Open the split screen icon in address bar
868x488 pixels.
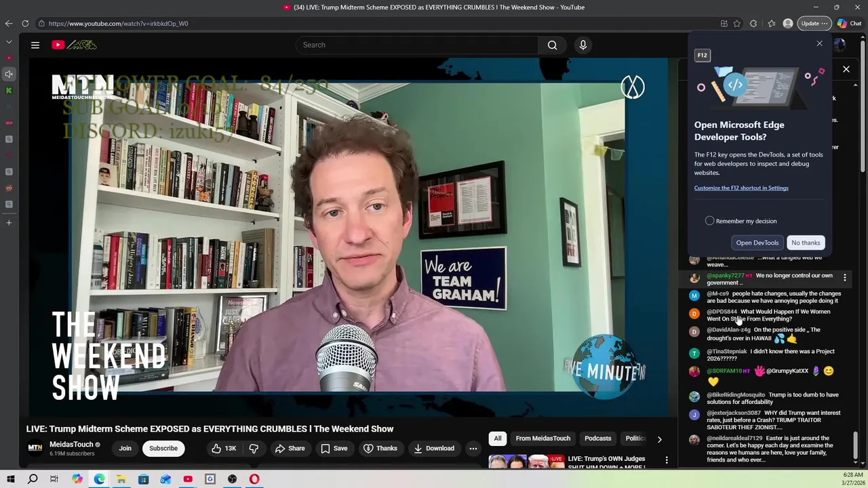pyautogui.click(x=724, y=24)
